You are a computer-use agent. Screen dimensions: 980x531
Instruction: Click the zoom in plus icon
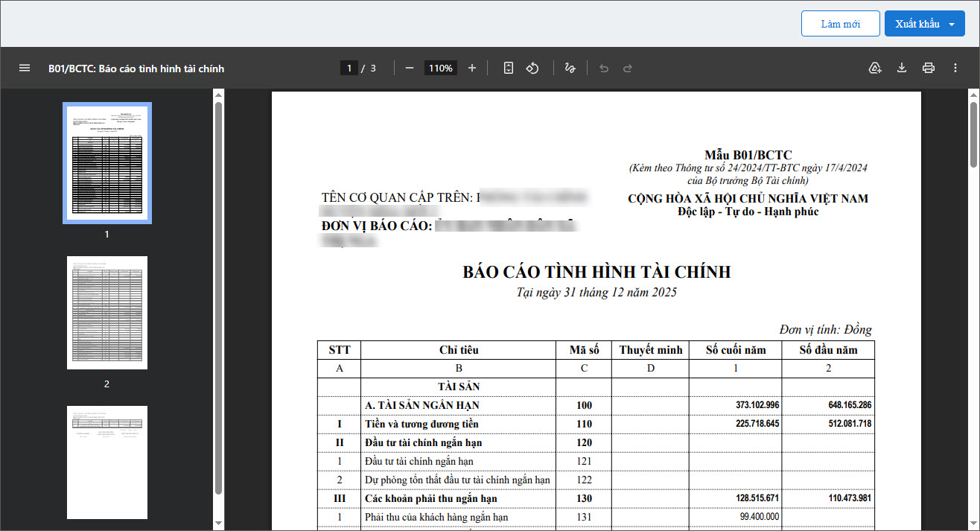(x=472, y=68)
